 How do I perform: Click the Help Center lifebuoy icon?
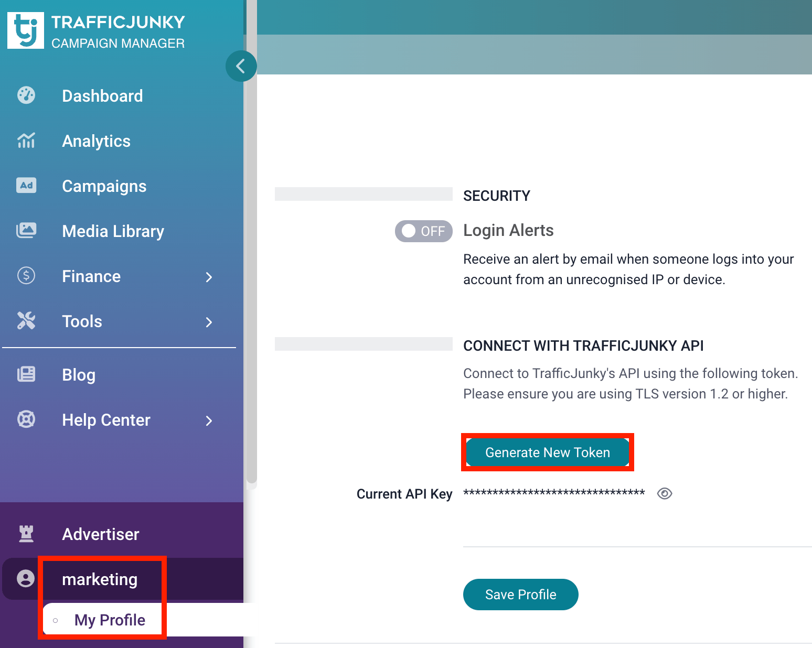pyautogui.click(x=26, y=419)
